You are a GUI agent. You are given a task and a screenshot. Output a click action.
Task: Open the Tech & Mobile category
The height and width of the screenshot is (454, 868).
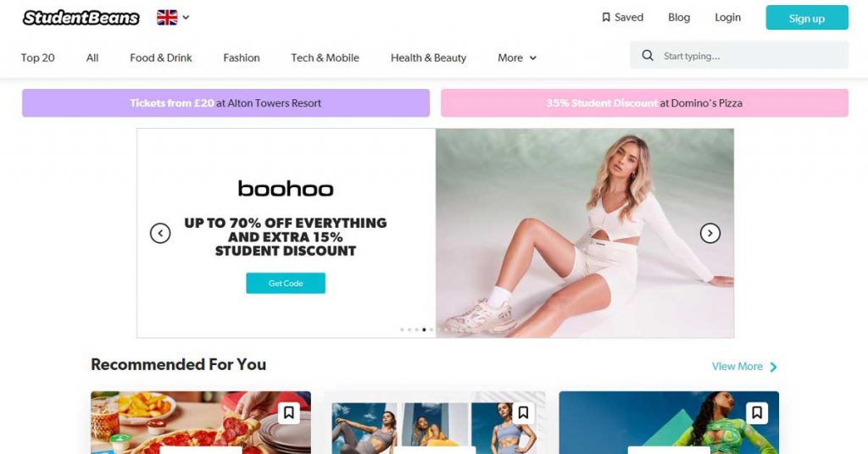pyautogui.click(x=325, y=58)
